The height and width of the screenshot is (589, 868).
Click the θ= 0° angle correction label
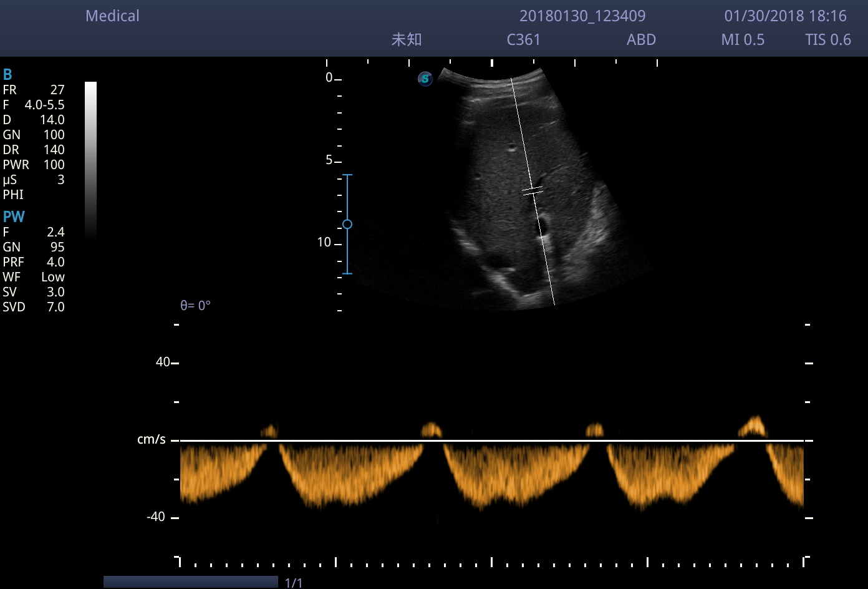pos(195,306)
